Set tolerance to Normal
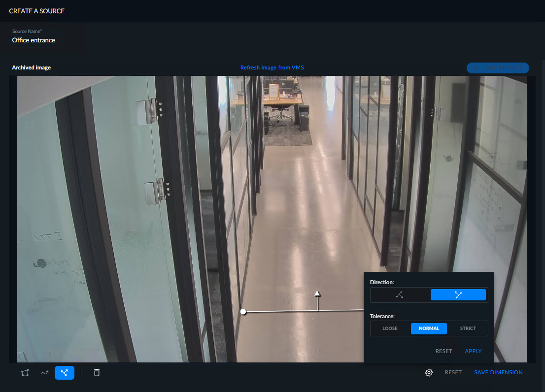 (x=429, y=328)
